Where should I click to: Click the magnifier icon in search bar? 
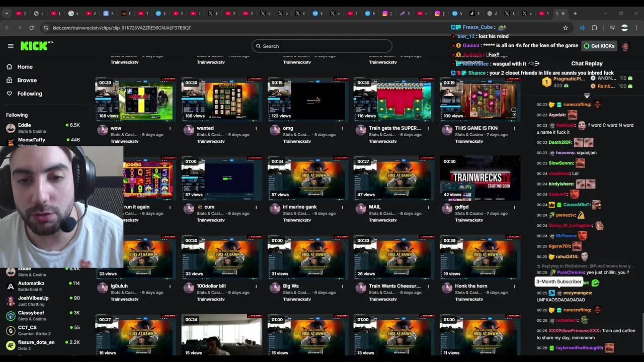point(258,46)
